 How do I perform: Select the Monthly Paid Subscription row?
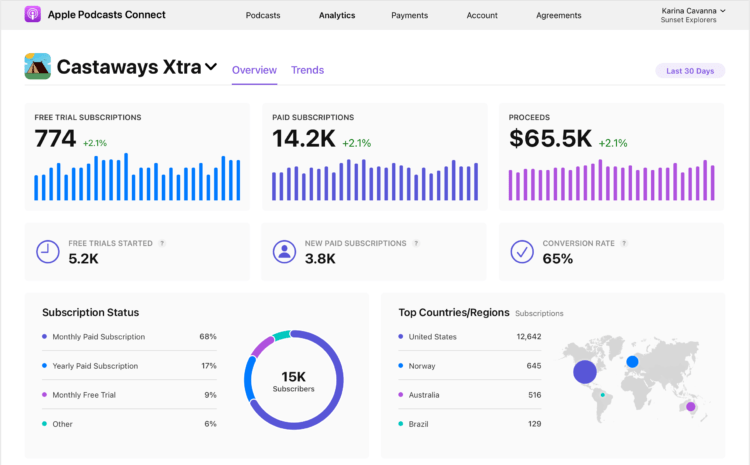click(x=129, y=336)
